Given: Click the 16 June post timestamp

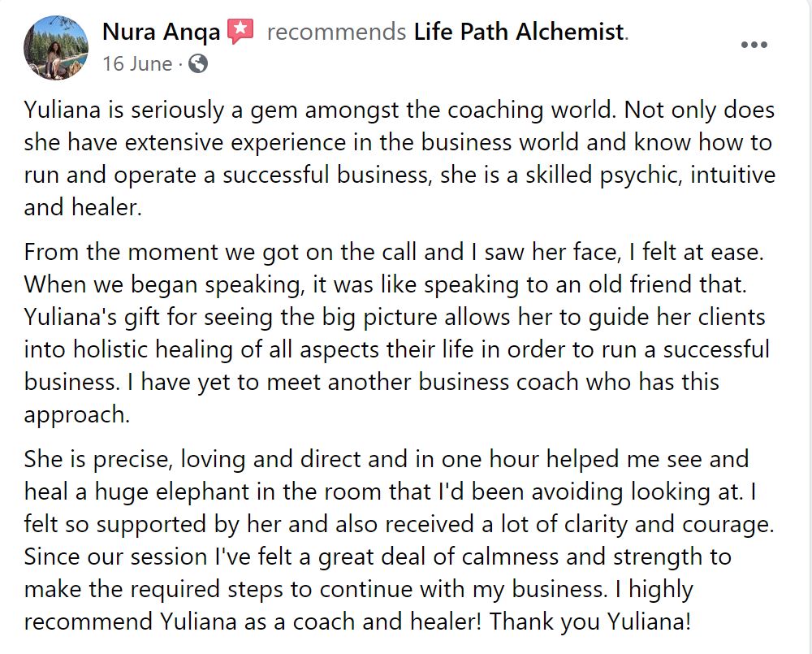Looking at the screenshot, I should (137, 63).
